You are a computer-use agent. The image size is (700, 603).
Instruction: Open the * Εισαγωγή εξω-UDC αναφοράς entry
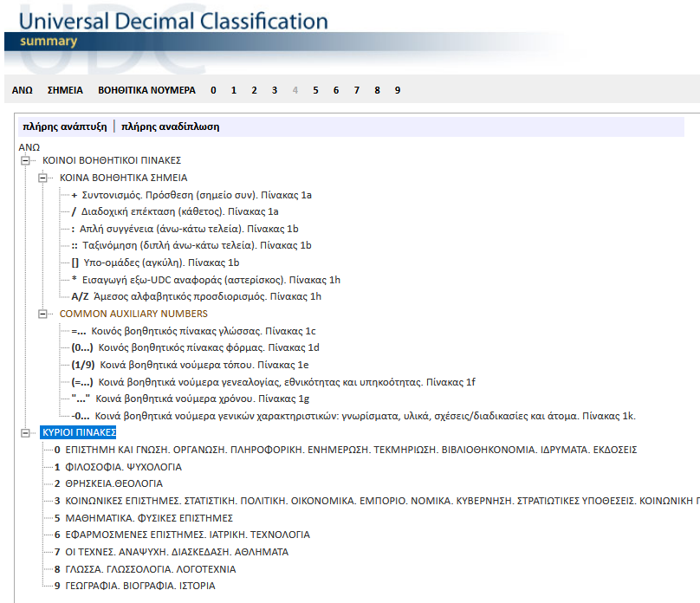pos(206,281)
